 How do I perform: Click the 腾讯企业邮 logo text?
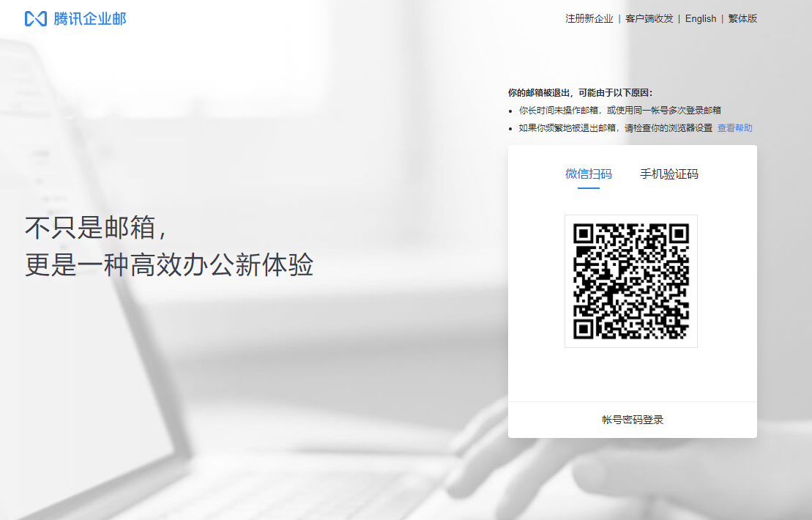click(x=90, y=19)
